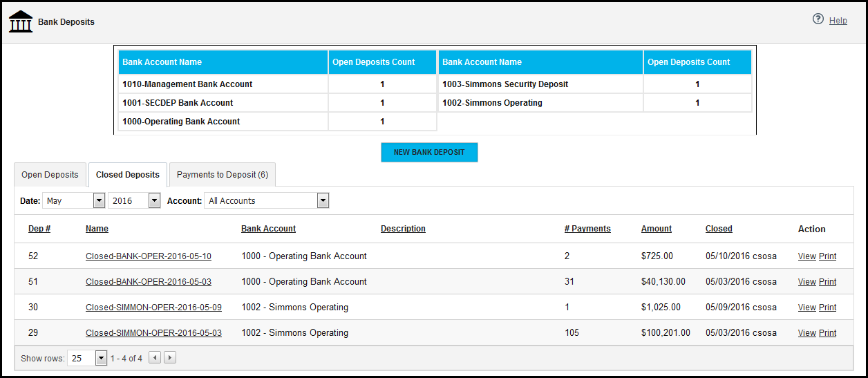This screenshot has width=868, height=378.
Task: Sort by the Bank Account column header
Action: pyautogui.click(x=268, y=229)
